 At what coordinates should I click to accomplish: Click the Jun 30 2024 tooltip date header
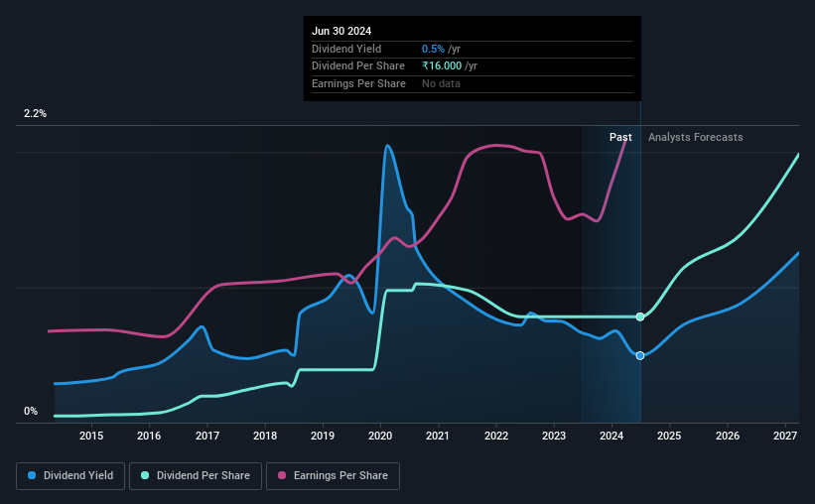coord(341,31)
